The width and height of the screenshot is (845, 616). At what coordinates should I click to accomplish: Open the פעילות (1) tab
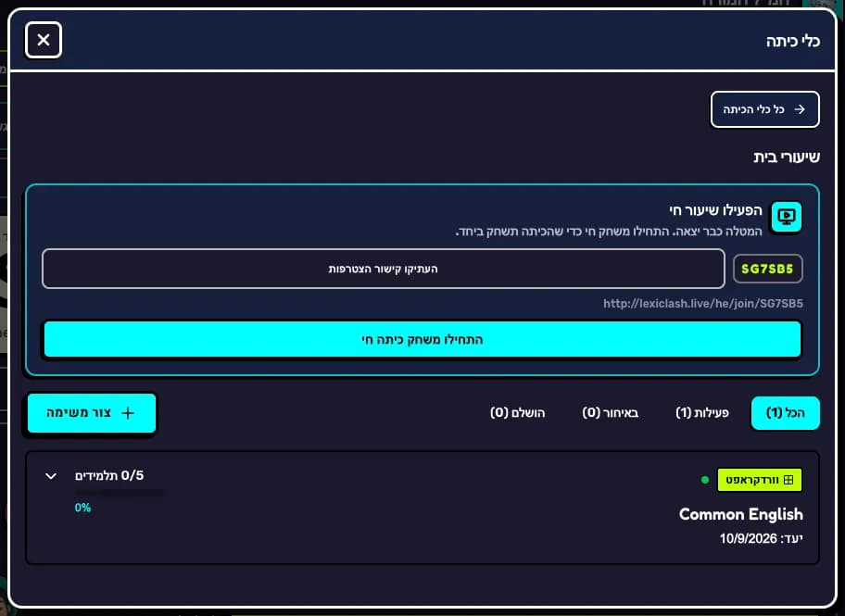click(x=702, y=413)
